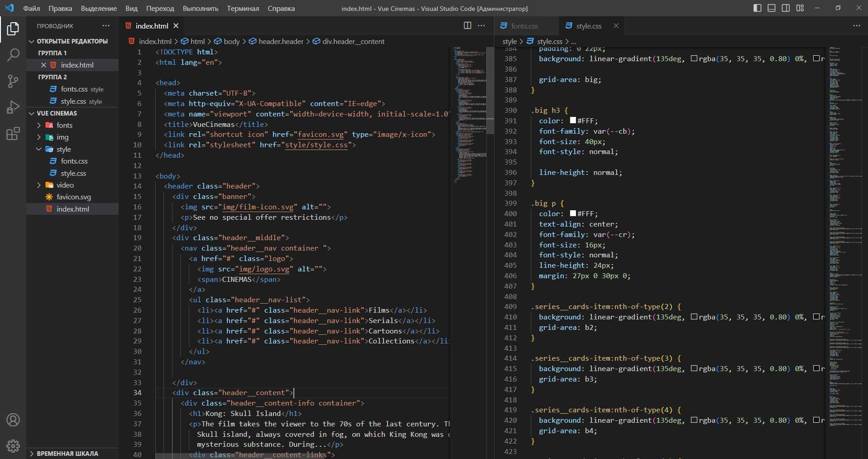Click the CSS icon on fonts.css tab
Image resolution: width=868 pixels, height=459 pixels.
point(504,26)
